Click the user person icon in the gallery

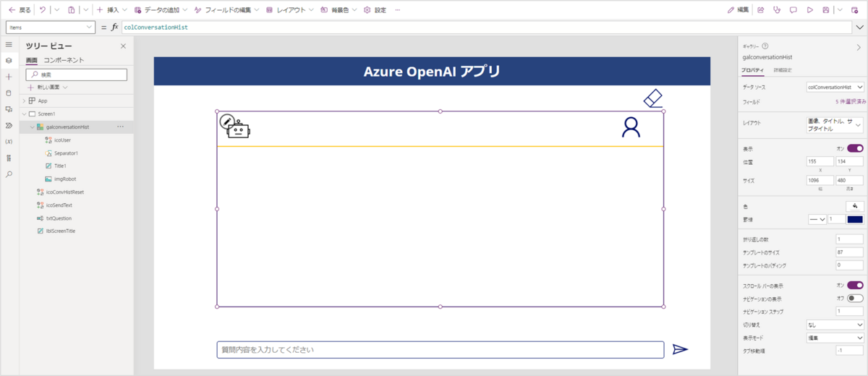(x=631, y=127)
